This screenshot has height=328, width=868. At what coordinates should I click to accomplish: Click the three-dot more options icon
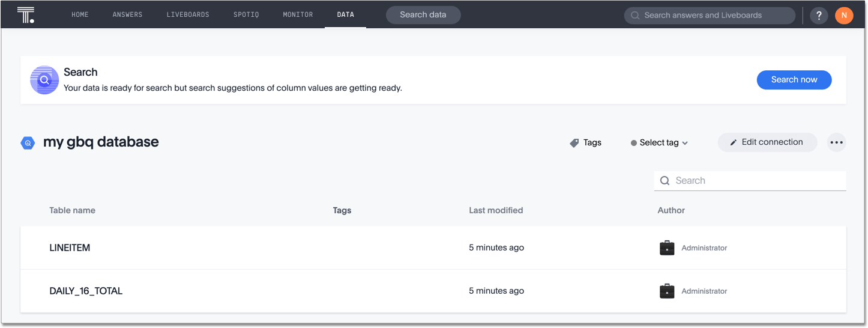[x=836, y=142]
